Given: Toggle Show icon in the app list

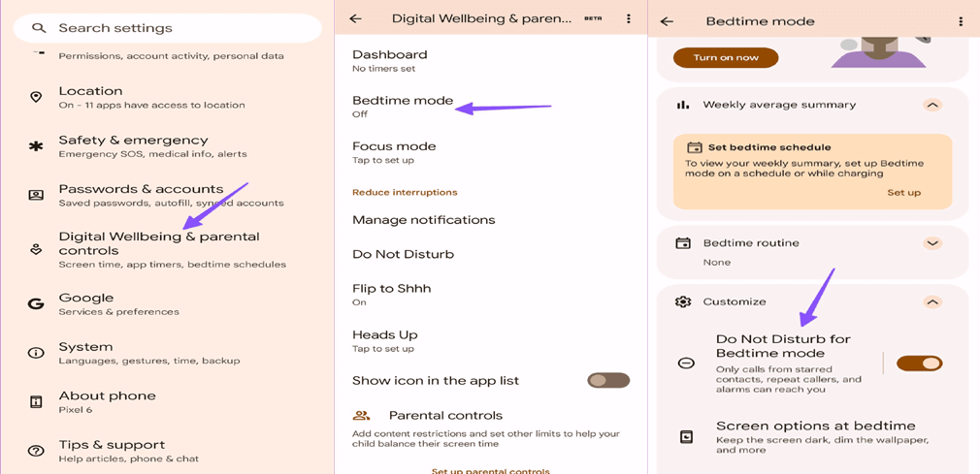Looking at the screenshot, I should tap(608, 380).
